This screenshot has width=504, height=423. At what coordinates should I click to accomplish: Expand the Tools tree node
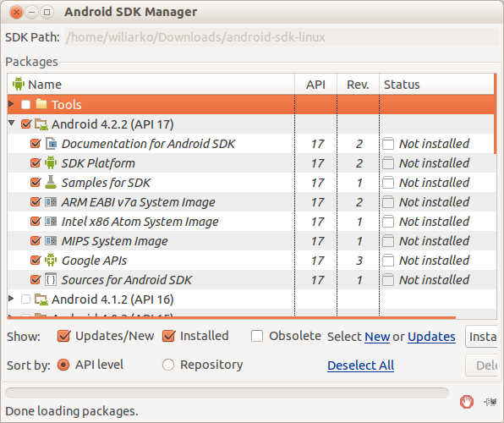(x=11, y=104)
